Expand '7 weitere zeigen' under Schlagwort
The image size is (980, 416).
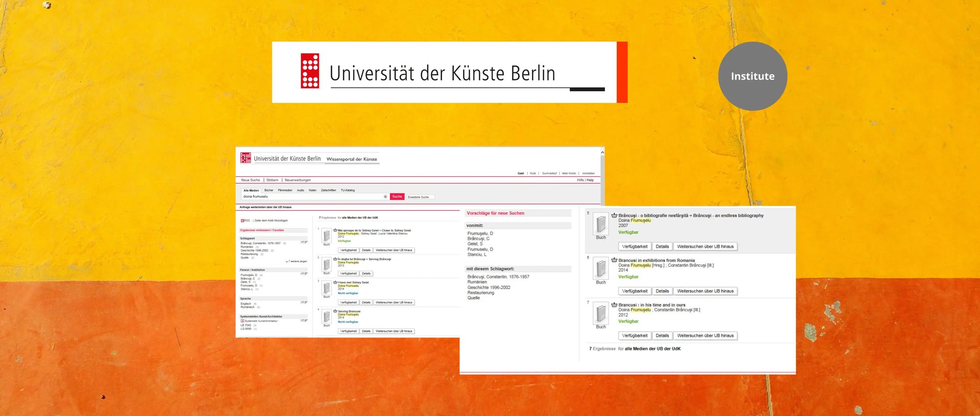[x=297, y=262]
